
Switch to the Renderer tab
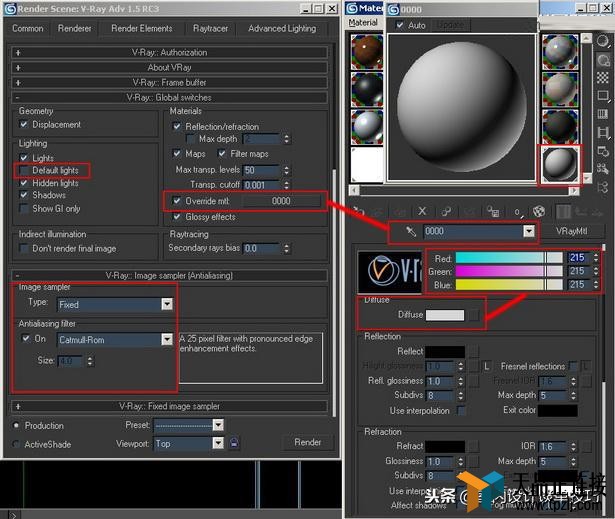[75, 28]
